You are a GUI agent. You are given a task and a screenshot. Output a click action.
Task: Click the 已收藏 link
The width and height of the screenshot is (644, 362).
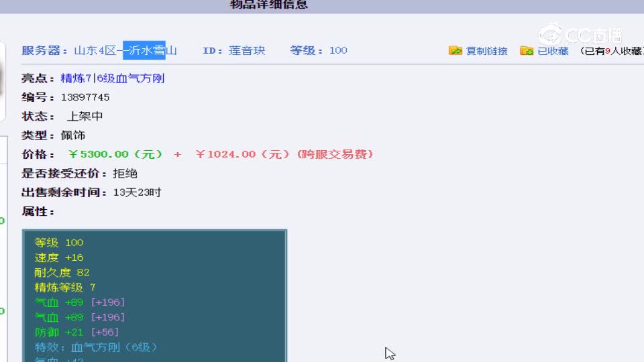553,51
